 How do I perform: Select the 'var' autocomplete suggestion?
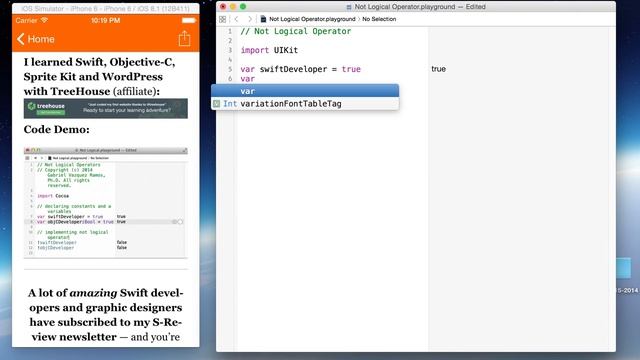click(305, 91)
